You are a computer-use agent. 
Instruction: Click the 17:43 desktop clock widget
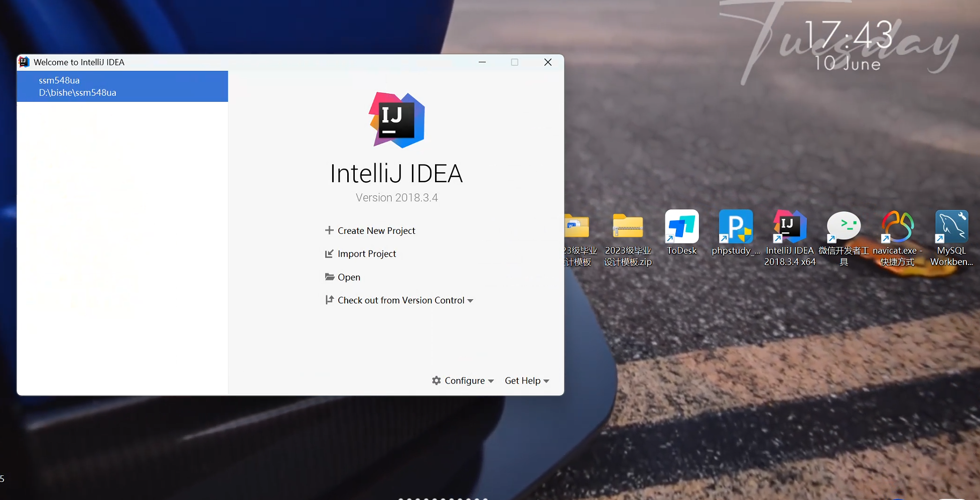[849, 35]
